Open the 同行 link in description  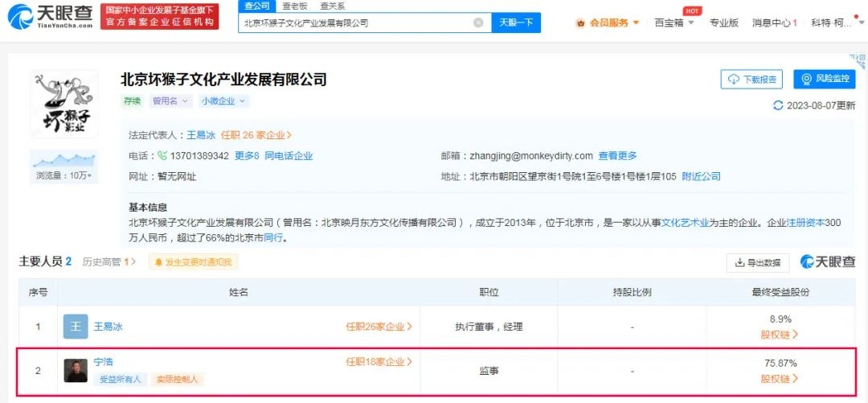[x=273, y=238]
